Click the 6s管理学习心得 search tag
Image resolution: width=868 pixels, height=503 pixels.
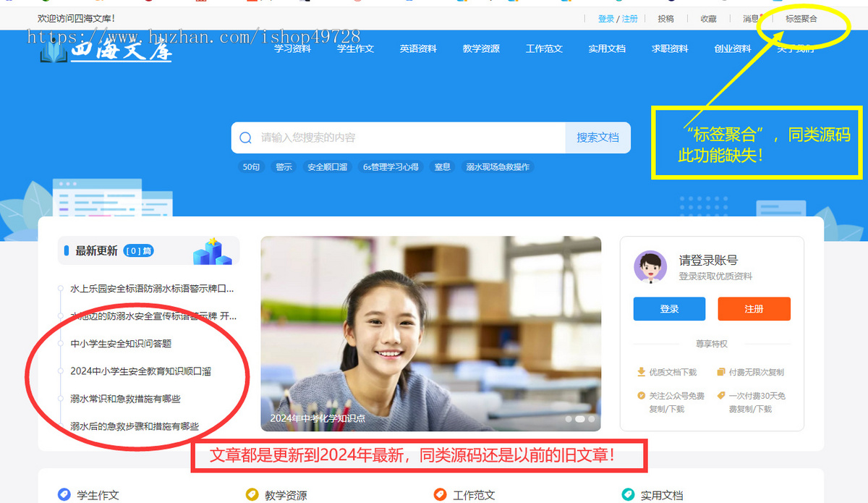pyautogui.click(x=391, y=166)
